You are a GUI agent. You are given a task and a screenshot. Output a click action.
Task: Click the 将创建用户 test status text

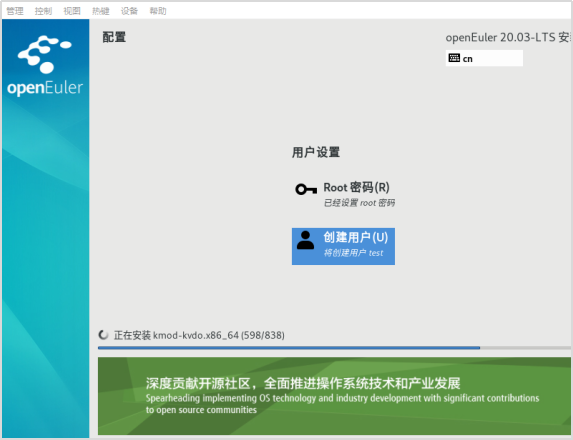coord(353,253)
